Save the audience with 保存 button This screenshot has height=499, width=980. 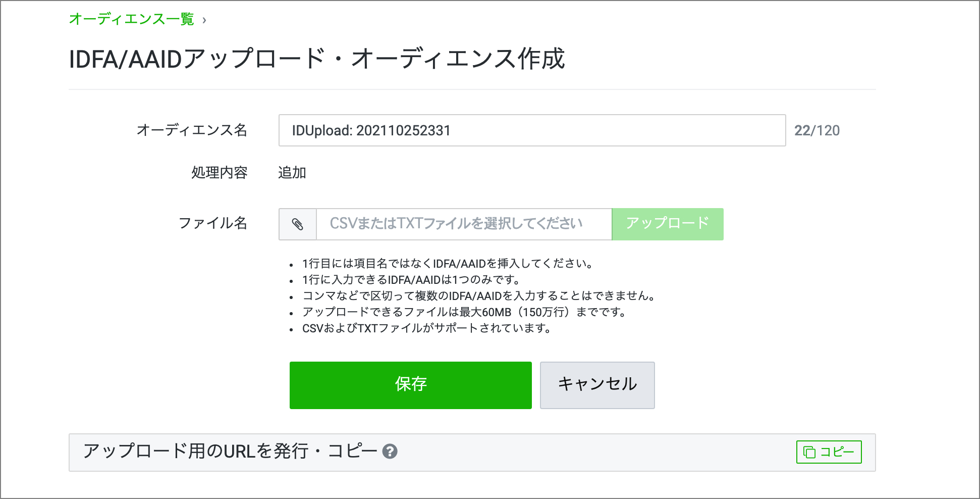[410, 385]
